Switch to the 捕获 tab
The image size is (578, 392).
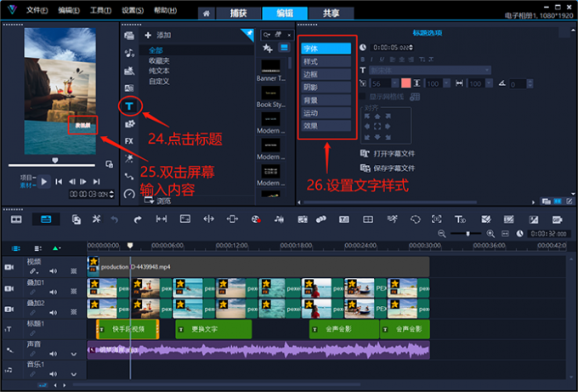click(x=239, y=14)
